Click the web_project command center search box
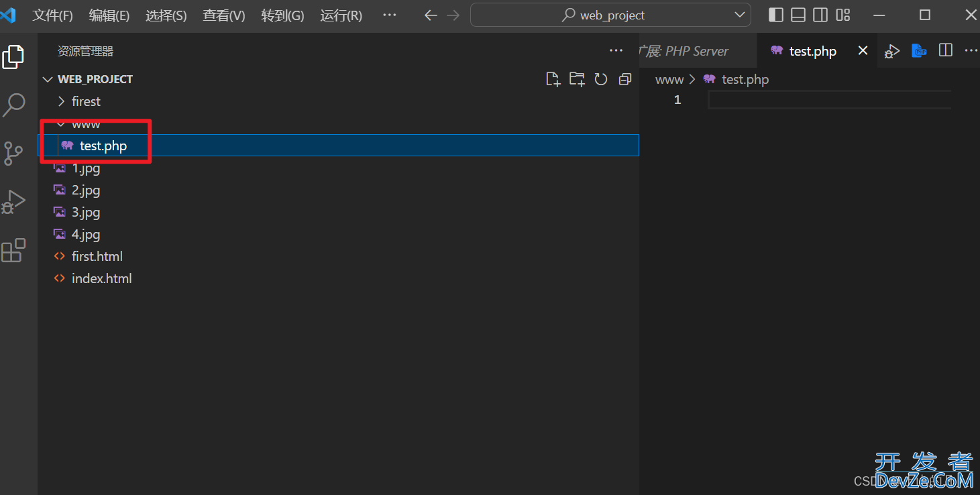The width and height of the screenshot is (980, 495). point(610,15)
